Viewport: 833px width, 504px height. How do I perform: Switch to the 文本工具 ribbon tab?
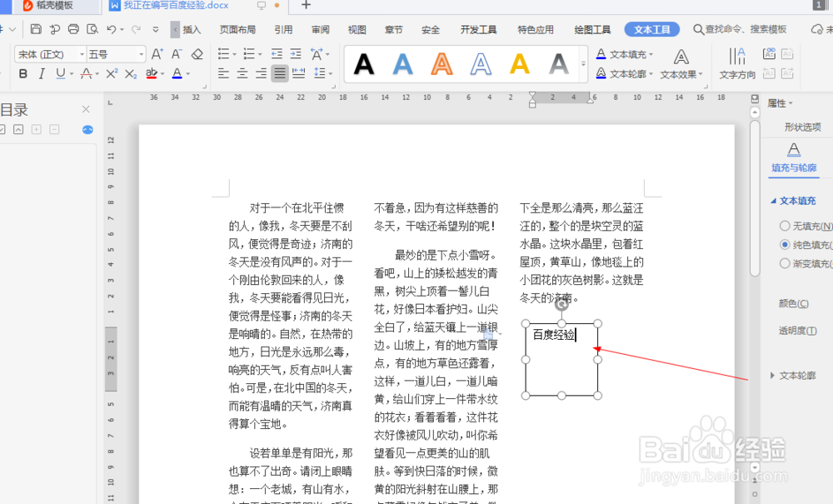tap(651, 28)
